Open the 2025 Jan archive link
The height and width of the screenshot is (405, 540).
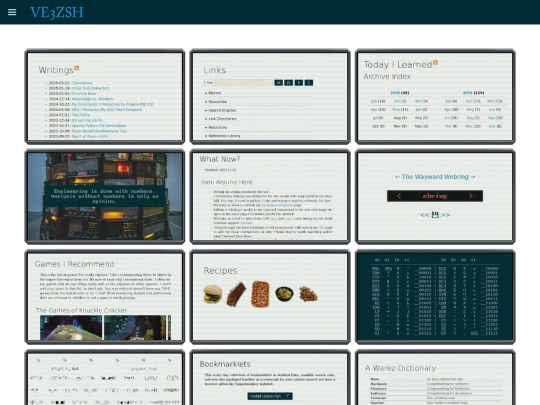click(x=374, y=101)
